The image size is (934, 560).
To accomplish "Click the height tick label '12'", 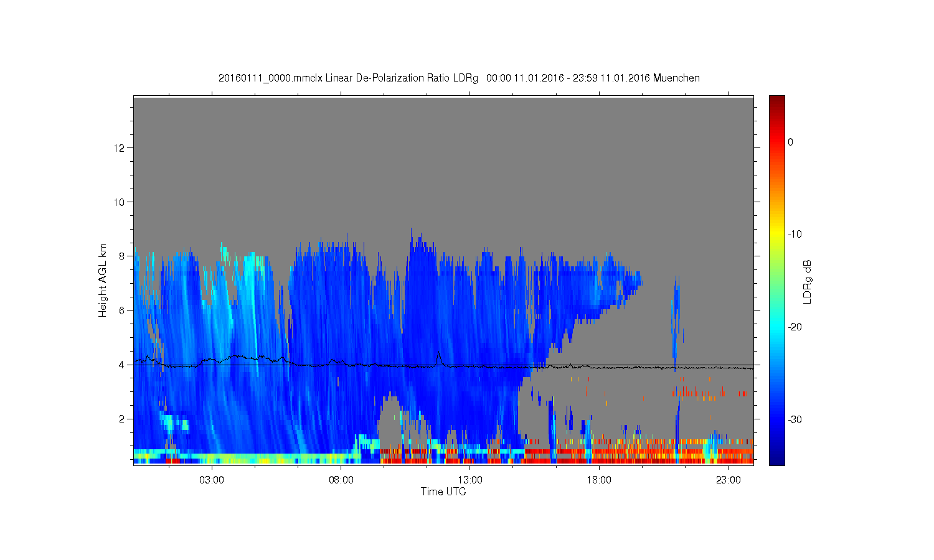I will point(120,148).
